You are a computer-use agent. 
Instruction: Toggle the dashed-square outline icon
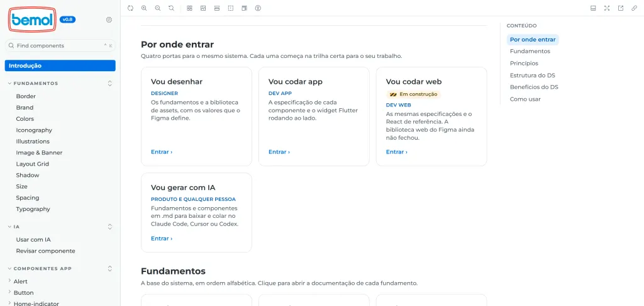(x=230, y=8)
